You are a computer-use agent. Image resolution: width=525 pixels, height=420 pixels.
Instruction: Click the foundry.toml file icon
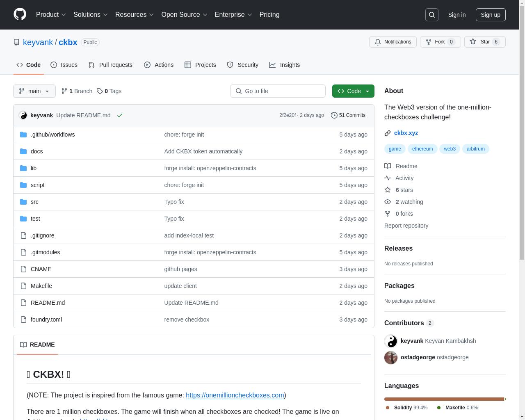pyautogui.click(x=23, y=320)
